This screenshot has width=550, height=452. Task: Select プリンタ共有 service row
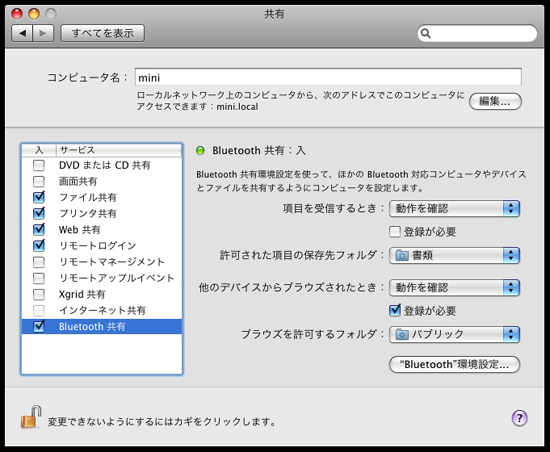(x=102, y=214)
